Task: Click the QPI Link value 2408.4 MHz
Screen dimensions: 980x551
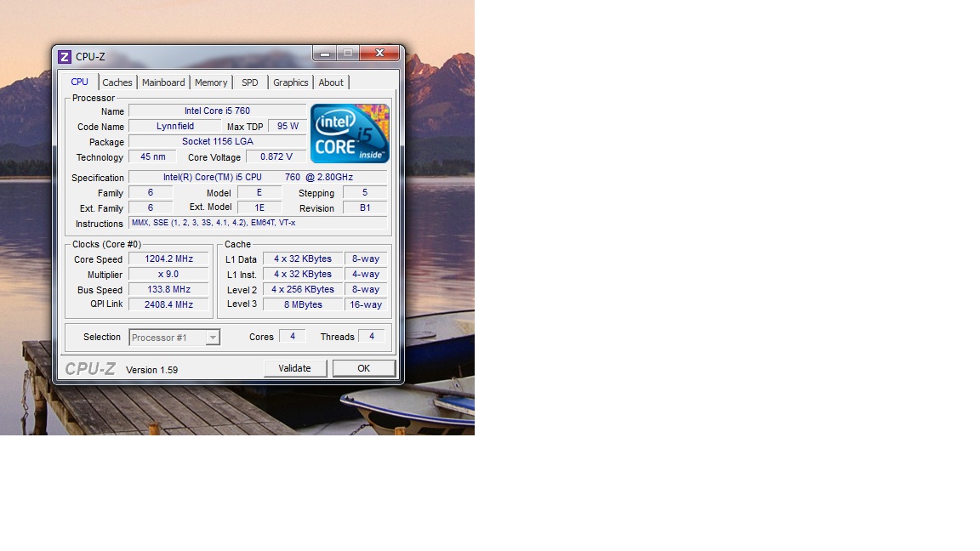Action: pyautogui.click(x=168, y=305)
